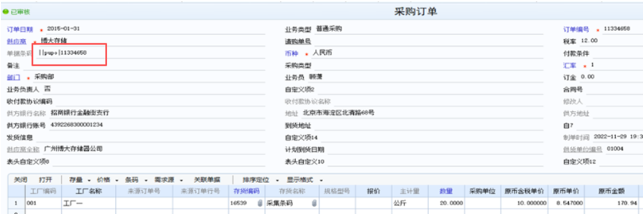Click the 业务类型 field showing 普通采购
The width and height of the screenshot is (644, 215).
(429, 29)
